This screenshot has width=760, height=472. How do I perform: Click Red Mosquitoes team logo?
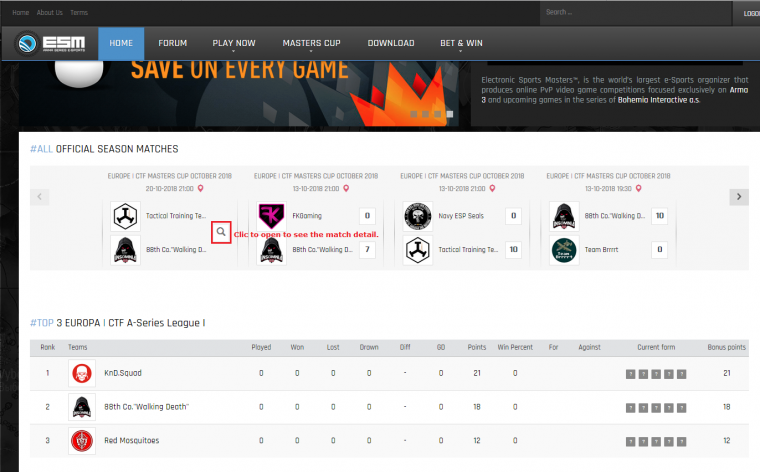(82, 441)
